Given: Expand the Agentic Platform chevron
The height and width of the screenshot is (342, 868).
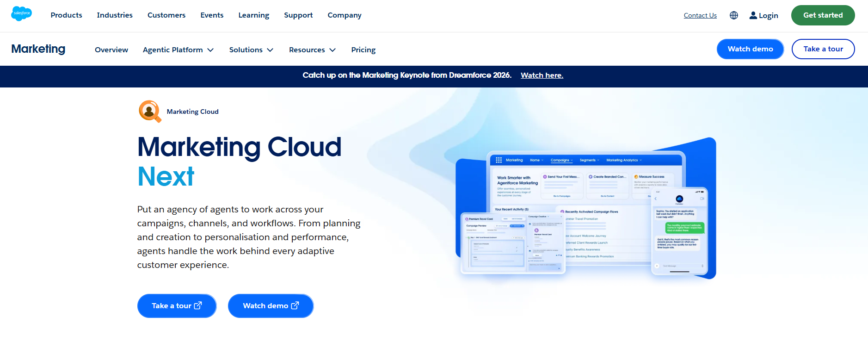Looking at the screenshot, I should pyautogui.click(x=210, y=50).
